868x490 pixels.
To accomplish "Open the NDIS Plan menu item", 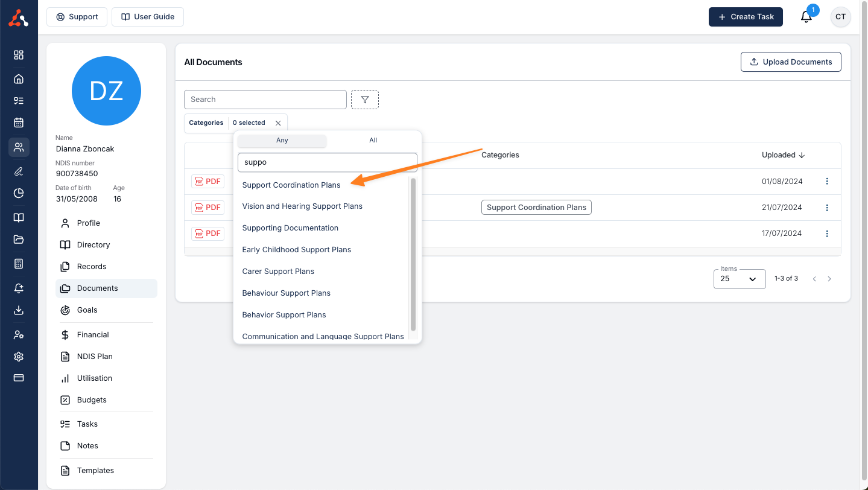I will pyautogui.click(x=95, y=357).
